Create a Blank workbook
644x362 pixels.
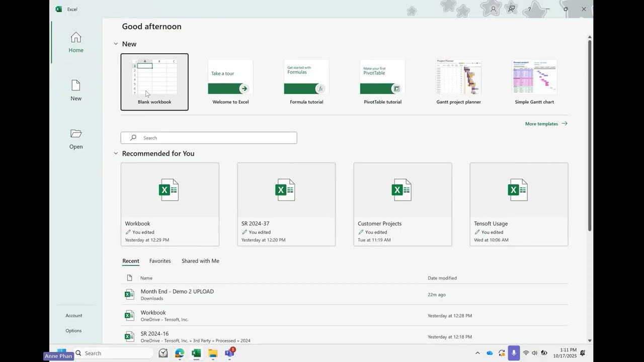point(154,82)
